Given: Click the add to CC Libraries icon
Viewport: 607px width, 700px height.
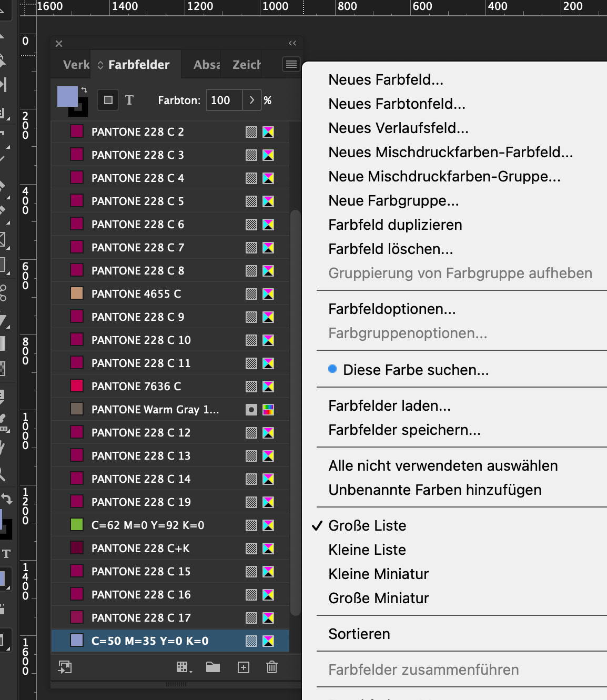Looking at the screenshot, I should 66,667.
